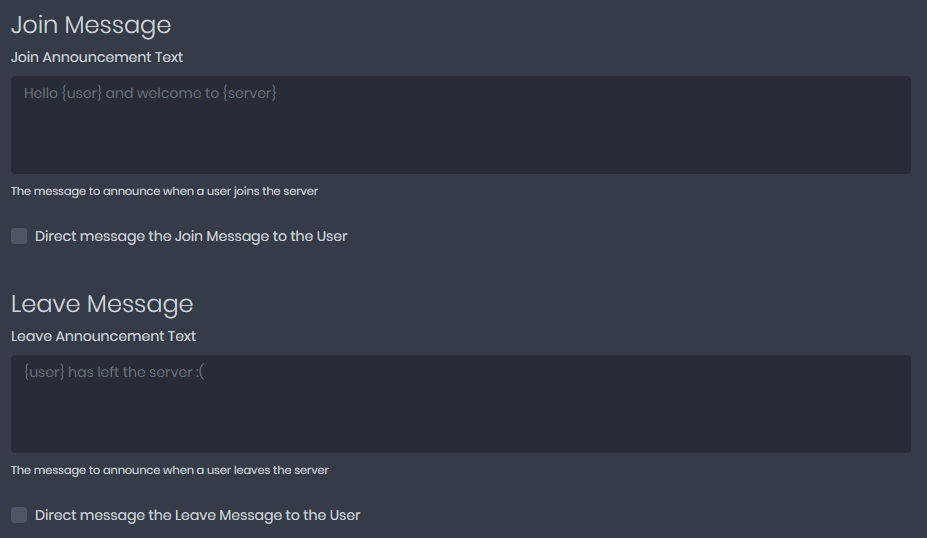
Task: Select the "Leave Announcement Text" field label
Action: (103, 336)
